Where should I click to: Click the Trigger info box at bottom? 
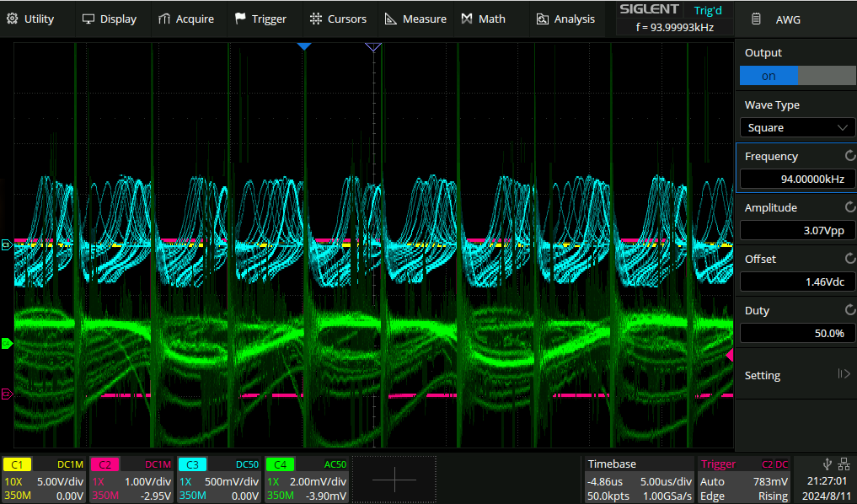tap(745, 480)
